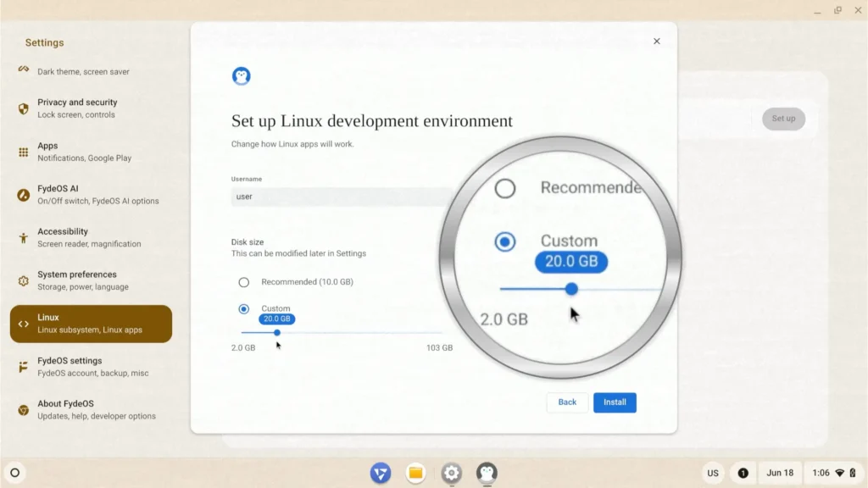Select the Recommended (10.0 GB) radio button
868x488 pixels.
(x=243, y=282)
